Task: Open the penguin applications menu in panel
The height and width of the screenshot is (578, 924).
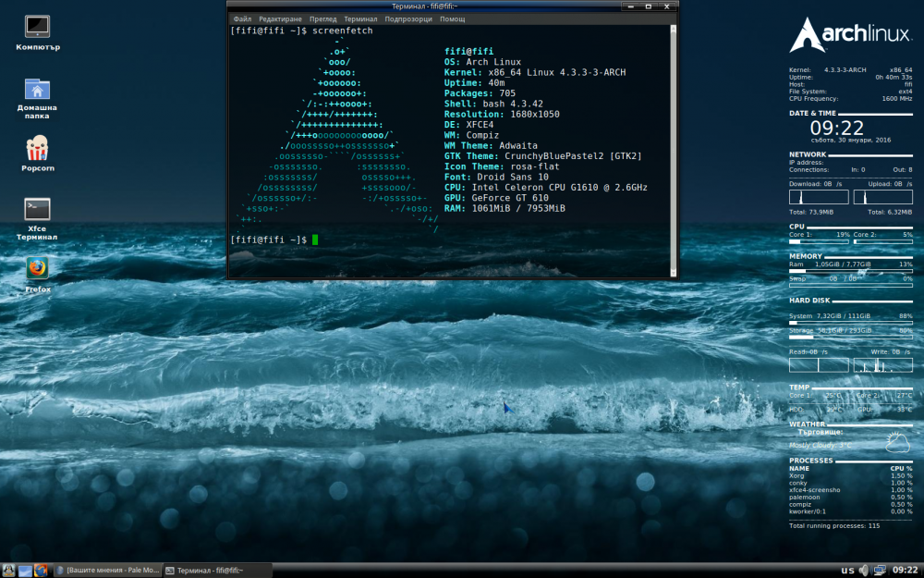Action: 8,570
